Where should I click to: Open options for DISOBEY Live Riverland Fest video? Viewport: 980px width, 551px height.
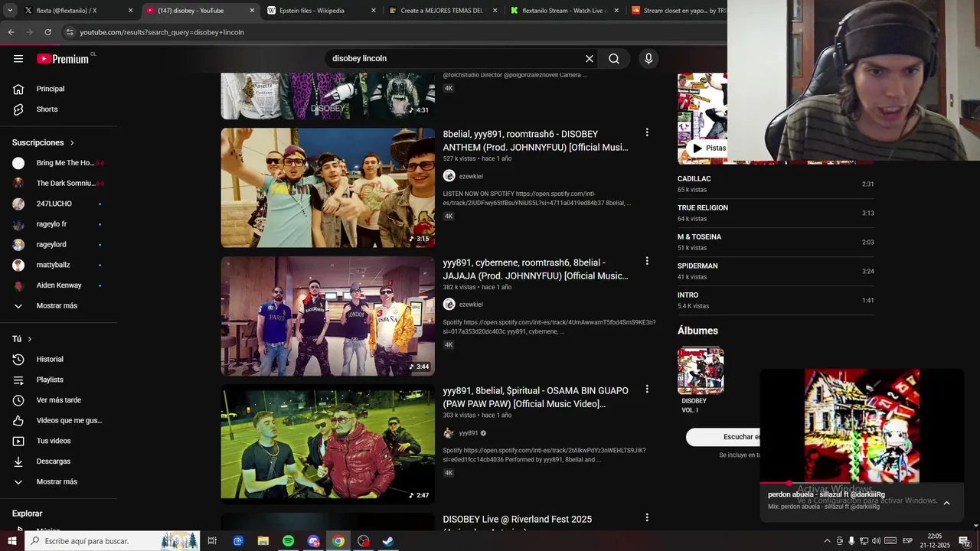tap(647, 517)
